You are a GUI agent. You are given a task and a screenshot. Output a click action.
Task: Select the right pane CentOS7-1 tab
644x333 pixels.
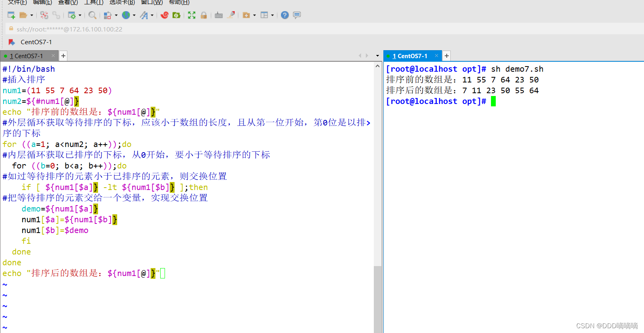(412, 56)
